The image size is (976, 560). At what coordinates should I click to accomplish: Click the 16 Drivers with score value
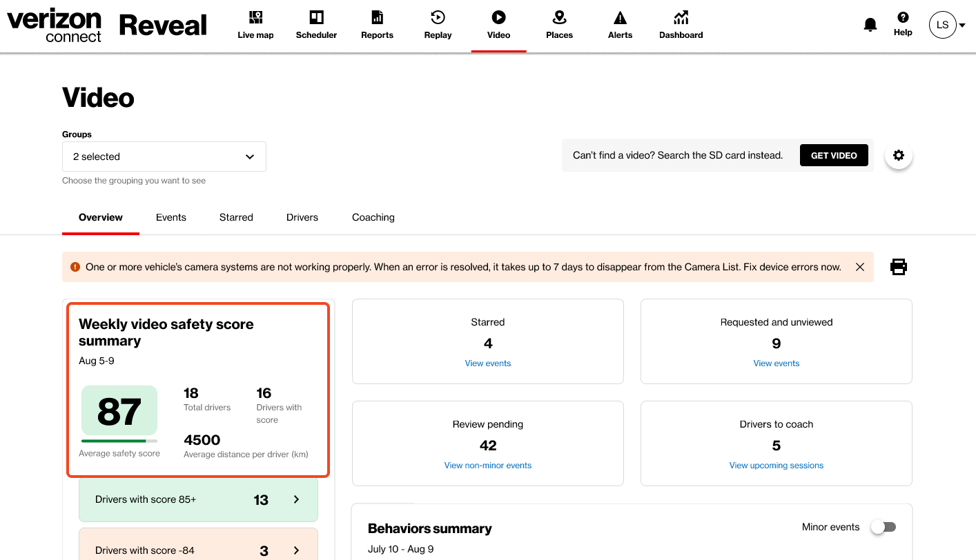264,393
